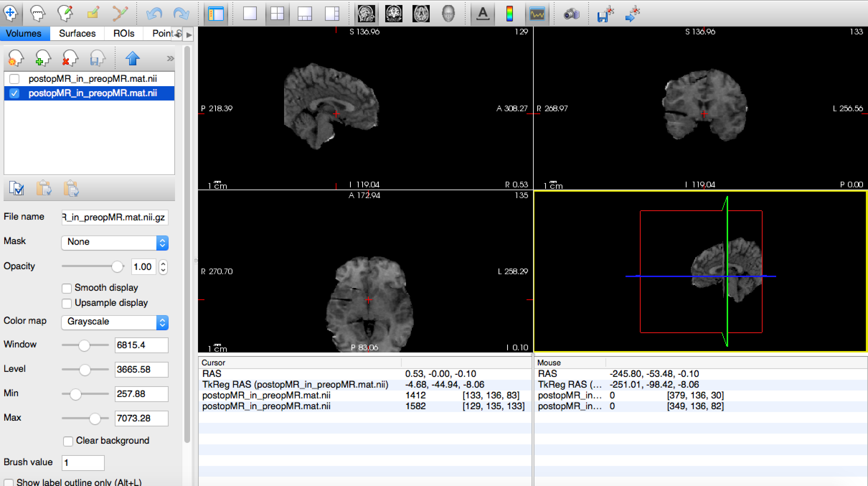Open the Color map Grayscale dropdown
This screenshot has width=868, height=486.
[x=115, y=322]
